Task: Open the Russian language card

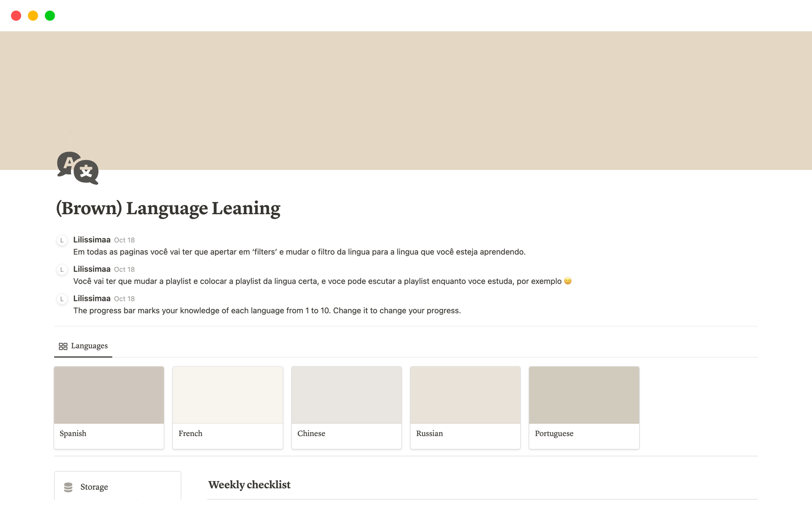Action: pyautogui.click(x=465, y=407)
